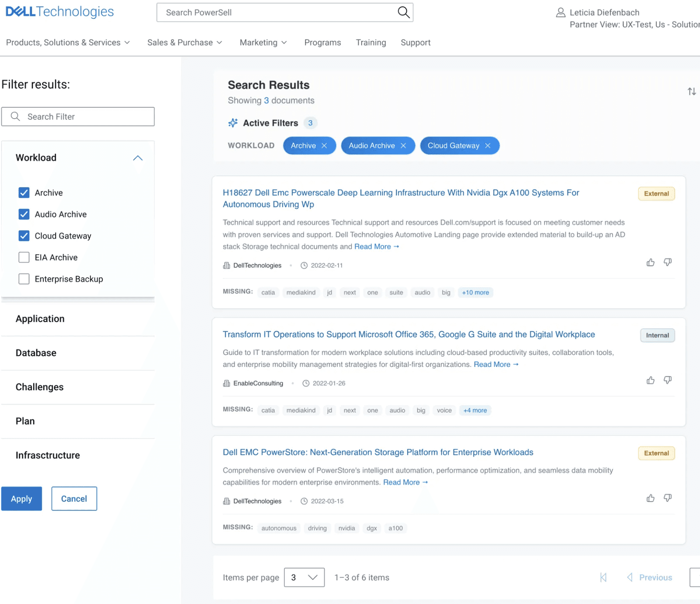Viewport: 700px width, 604px height.
Task: Go to the Programs menu item
Action: pos(322,42)
